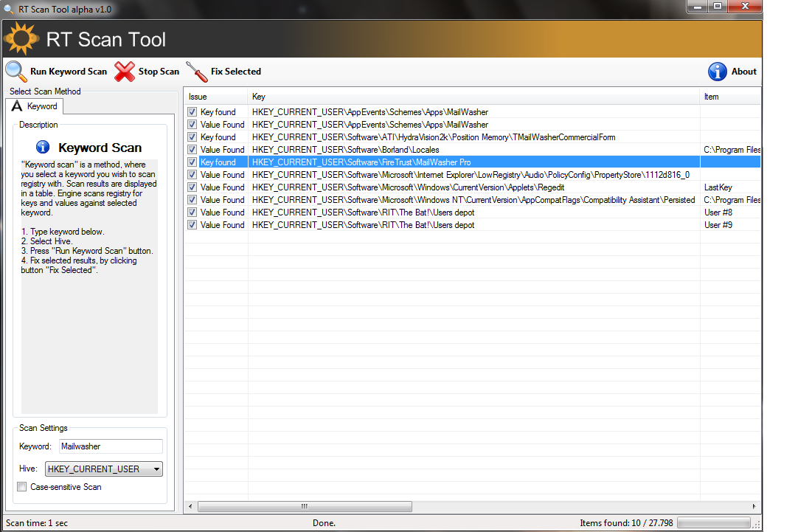
Task: Close the RT Scan Tool window
Action: 745,6
